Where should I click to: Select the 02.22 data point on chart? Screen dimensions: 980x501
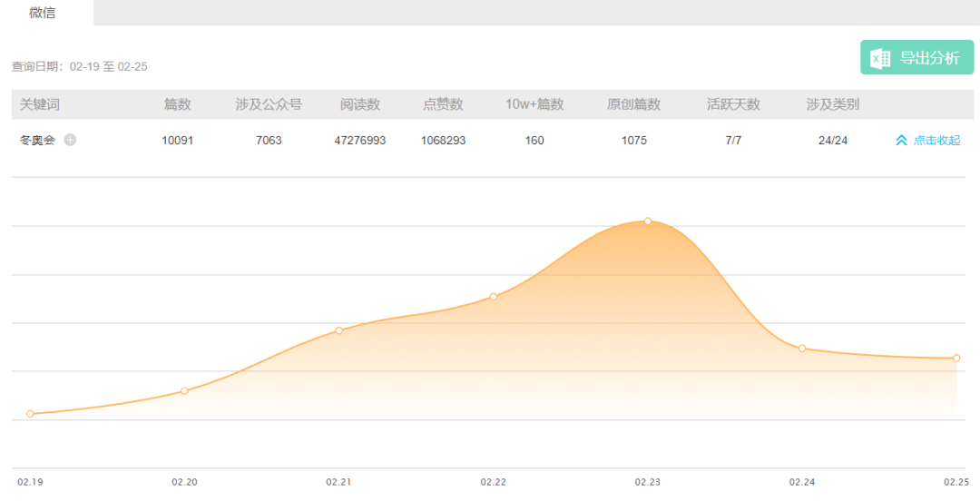pyautogui.click(x=493, y=297)
